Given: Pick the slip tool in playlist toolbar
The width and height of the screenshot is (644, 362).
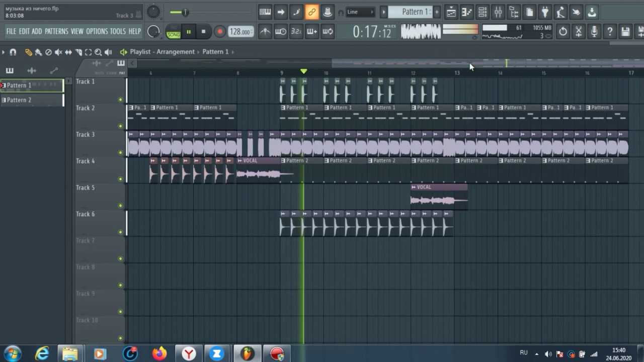Looking at the screenshot, I should click(68, 52).
